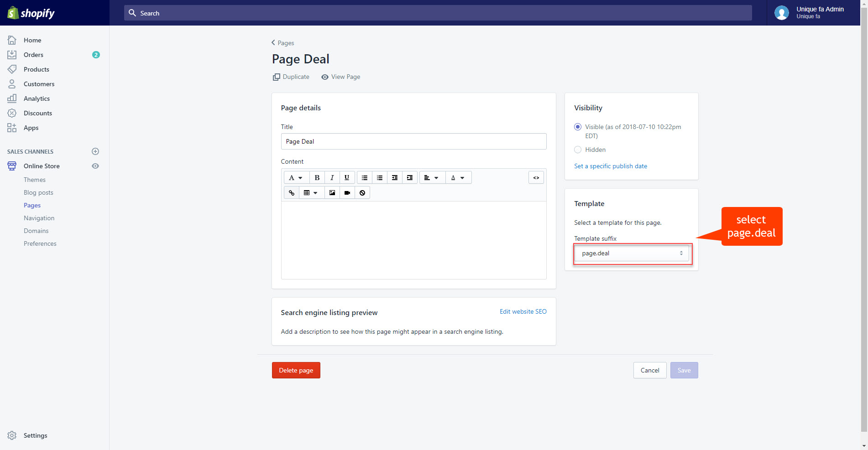The width and height of the screenshot is (868, 450).
Task: Insert an image into content
Action: point(332,193)
